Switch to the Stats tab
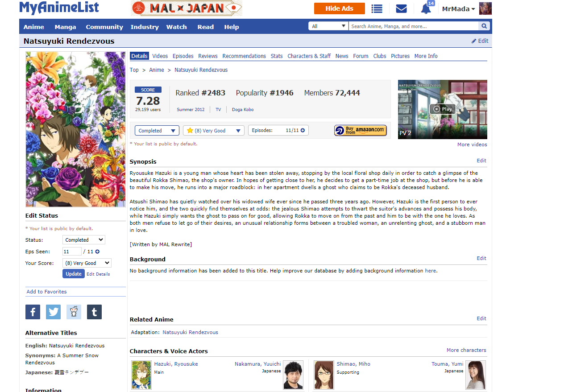The width and height of the screenshot is (585, 392). pyautogui.click(x=277, y=56)
